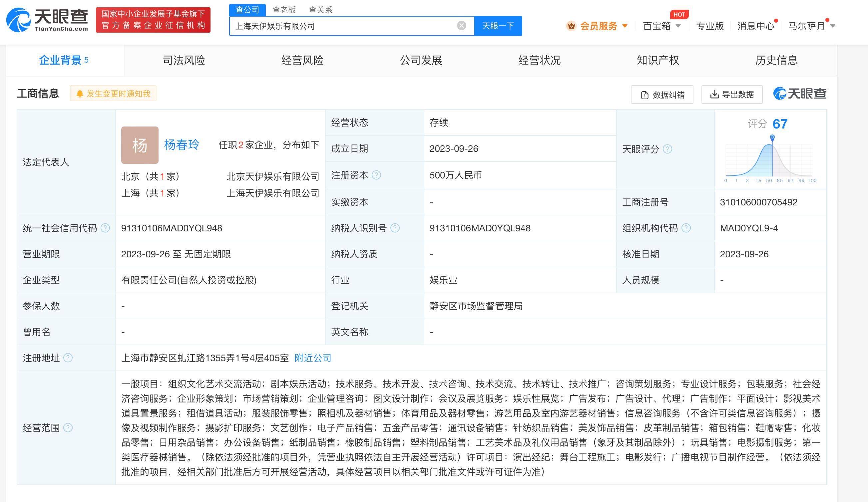Clear the search box with X icon
868x502 pixels.
(x=462, y=26)
